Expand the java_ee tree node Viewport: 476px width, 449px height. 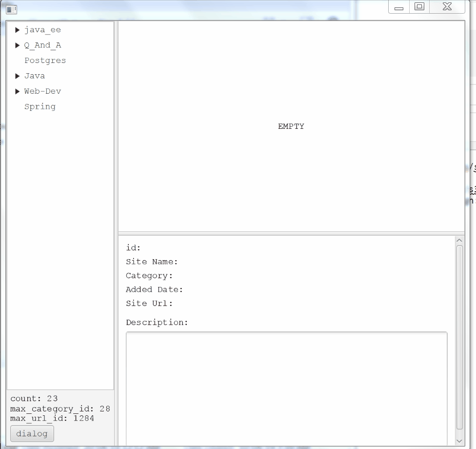[x=18, y=30]
